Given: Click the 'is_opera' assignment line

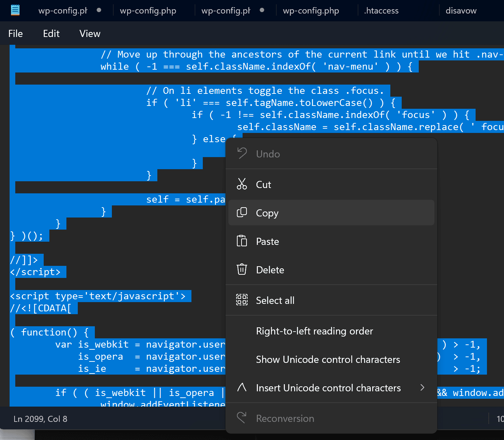Looking at the screenshot, I should (152, 356).
